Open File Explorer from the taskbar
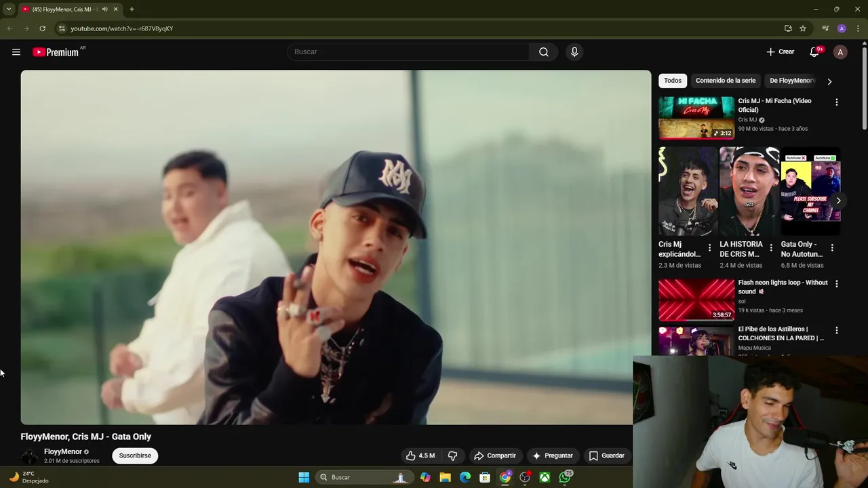Viewport: 868px width, 488px height. pyautogui.click(x=445, y=477)
